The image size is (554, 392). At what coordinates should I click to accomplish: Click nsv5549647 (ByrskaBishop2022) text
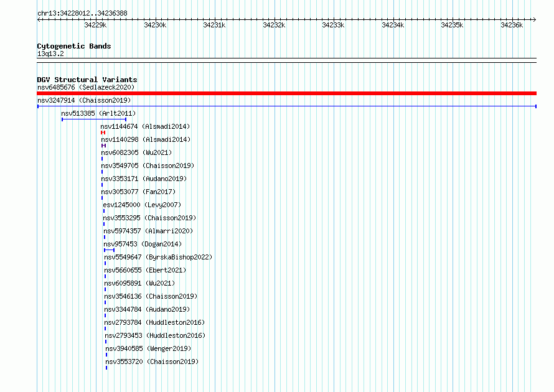click(x=158, y=257)
